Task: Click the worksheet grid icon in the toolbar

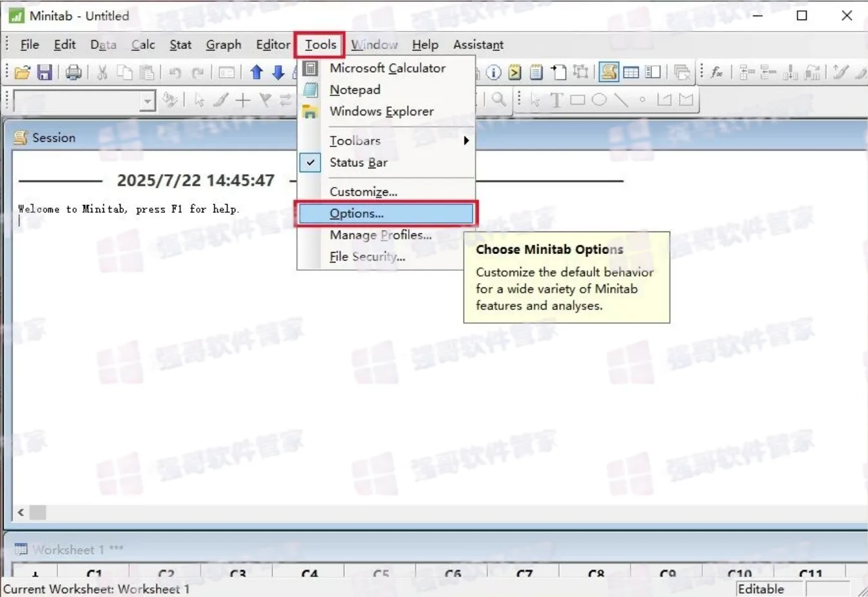Action: (631, 72)
